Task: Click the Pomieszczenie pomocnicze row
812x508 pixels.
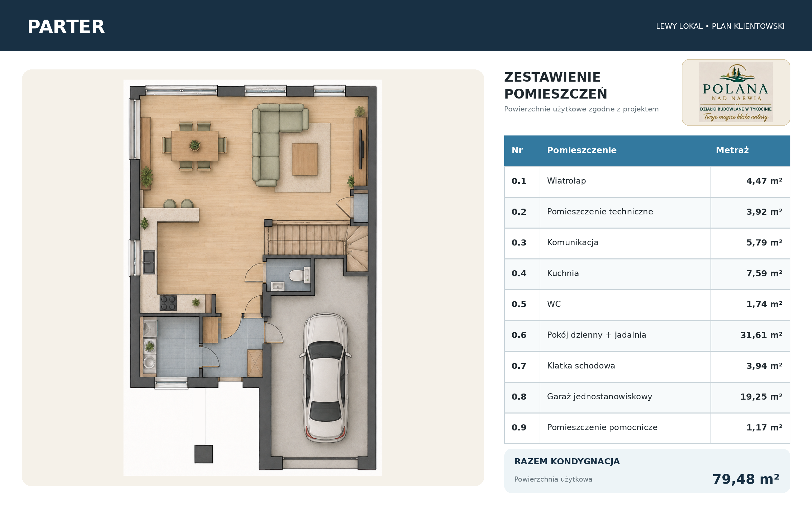Action: [647, 428]
